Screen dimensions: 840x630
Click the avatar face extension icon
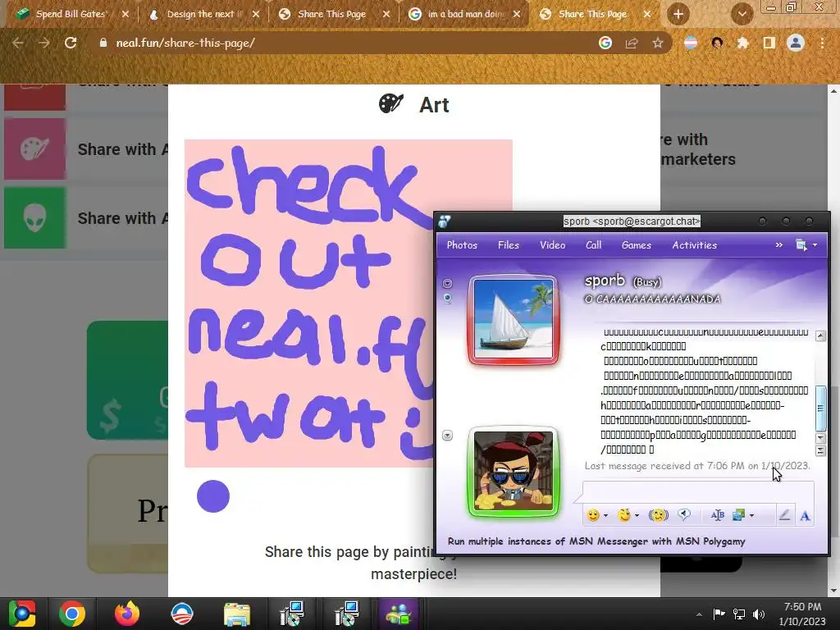pyautogui.click(x=717, y=43)
